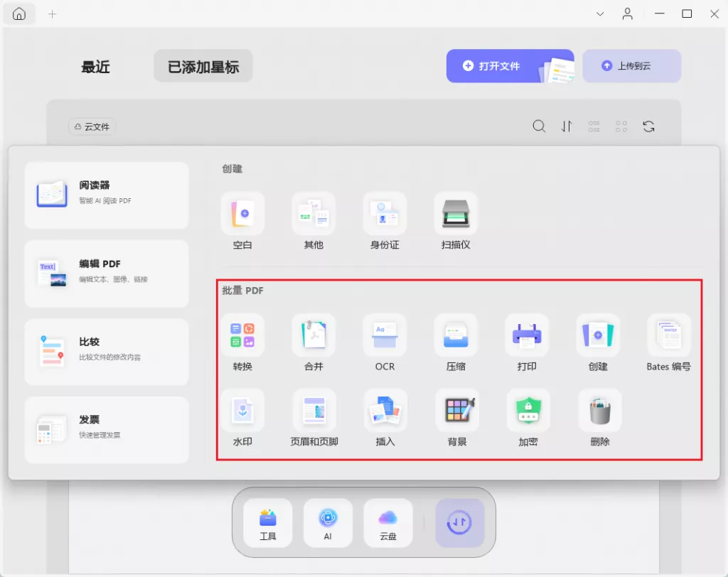Screen dimensions: 728x577
Task: Select the Bates 编号 numbering tool
Action: [668, 343]
